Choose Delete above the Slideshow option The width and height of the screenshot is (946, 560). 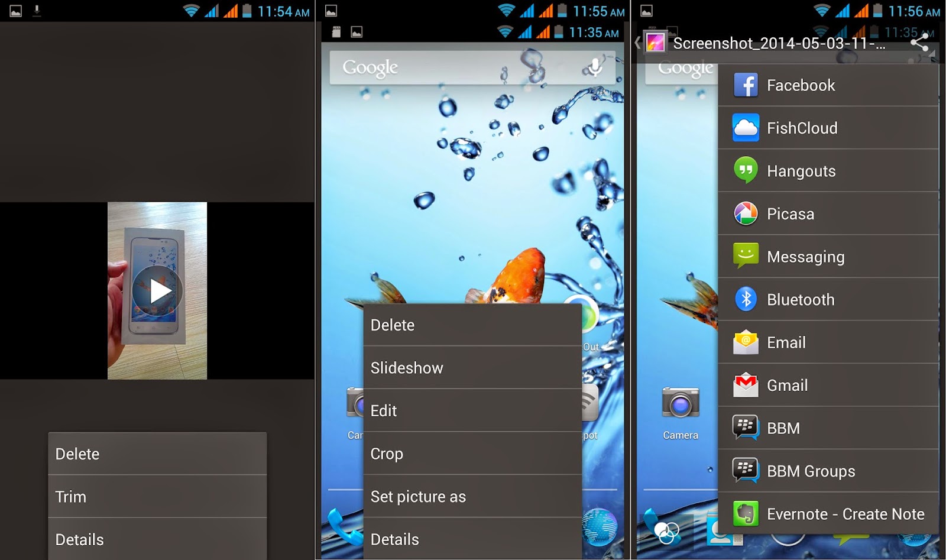472,325
